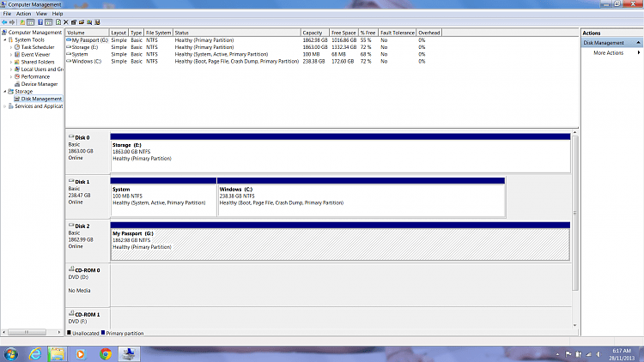Sort by the Fault Tolerance column header

click(398, 33)
